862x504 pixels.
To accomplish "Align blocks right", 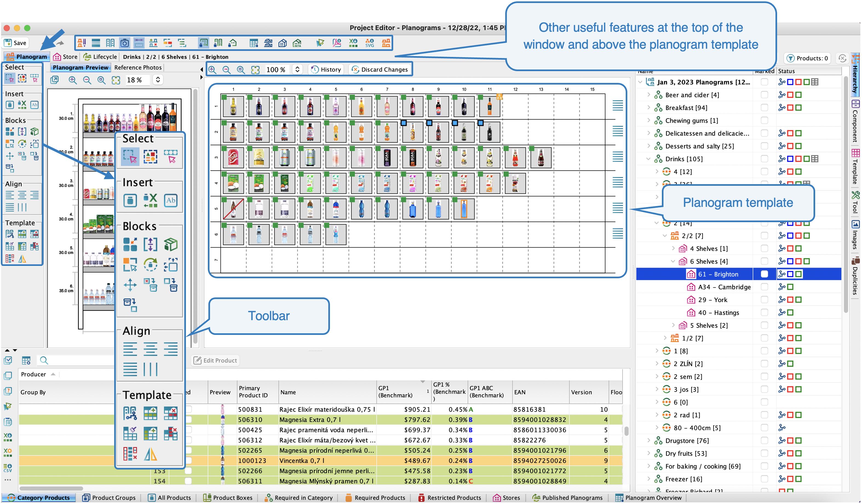I will (34, 195).
